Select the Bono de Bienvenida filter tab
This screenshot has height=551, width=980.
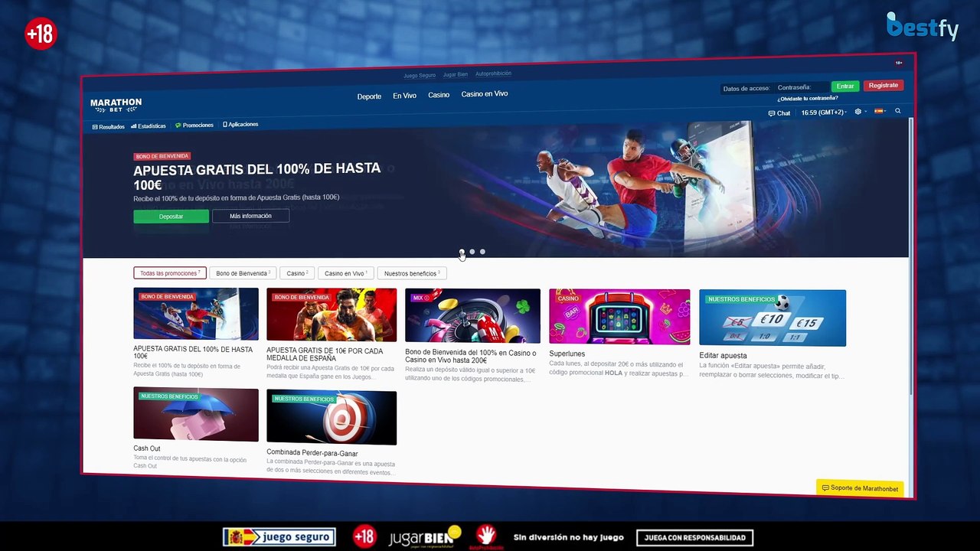tap(243, 273)
